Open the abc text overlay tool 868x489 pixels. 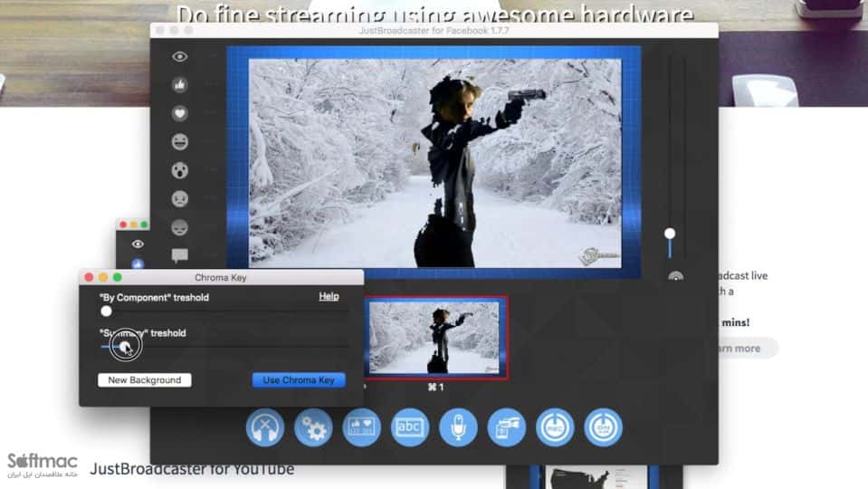point(410,427)
